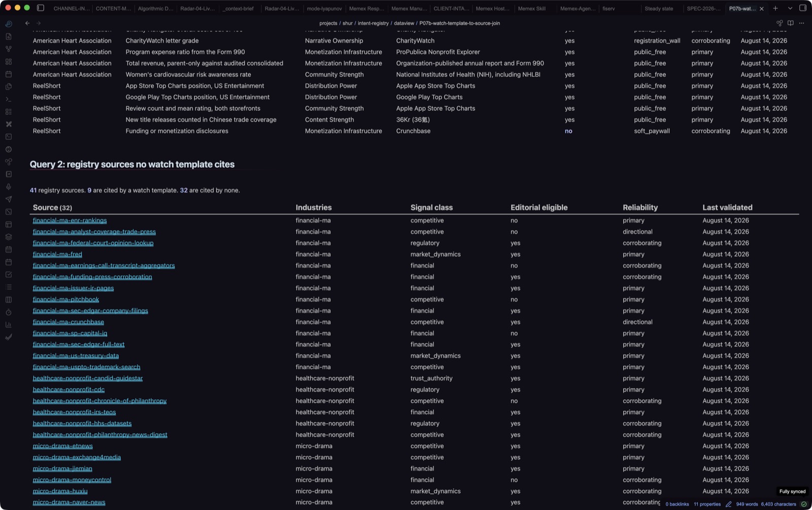Click the 'Crunchbase' cell in ReelShort row
The height and width of the screenshot is (510, 812).
(413, 131)
